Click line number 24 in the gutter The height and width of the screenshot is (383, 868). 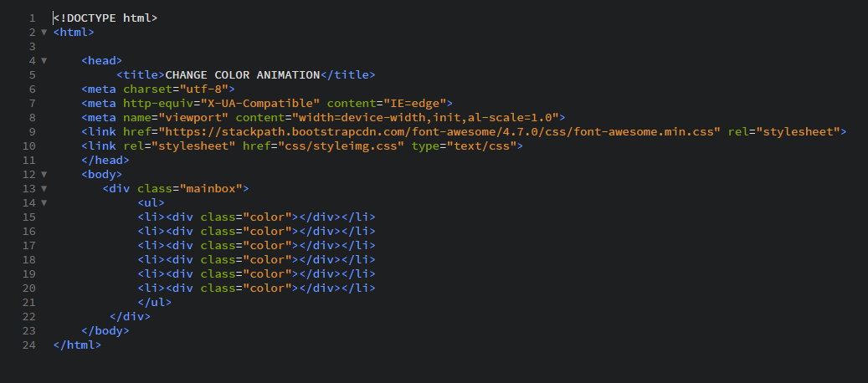[x=28, y=345]
